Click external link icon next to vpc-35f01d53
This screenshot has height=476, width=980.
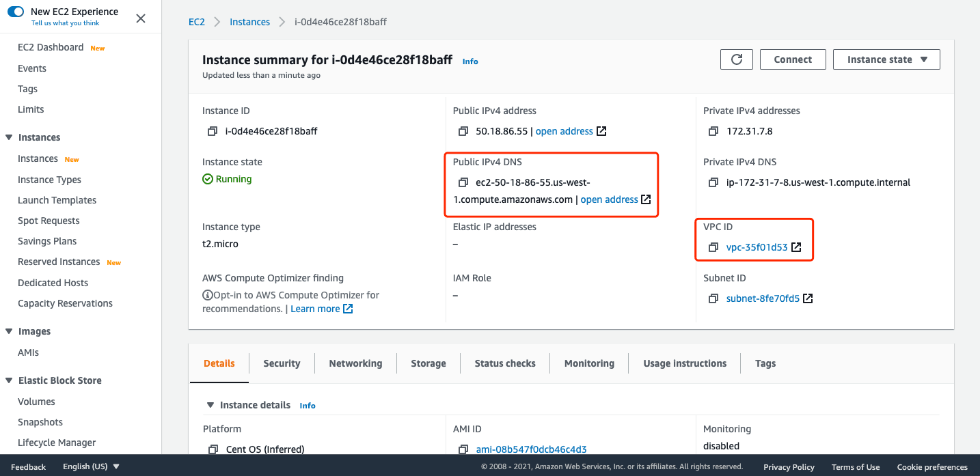click(796, 247)
